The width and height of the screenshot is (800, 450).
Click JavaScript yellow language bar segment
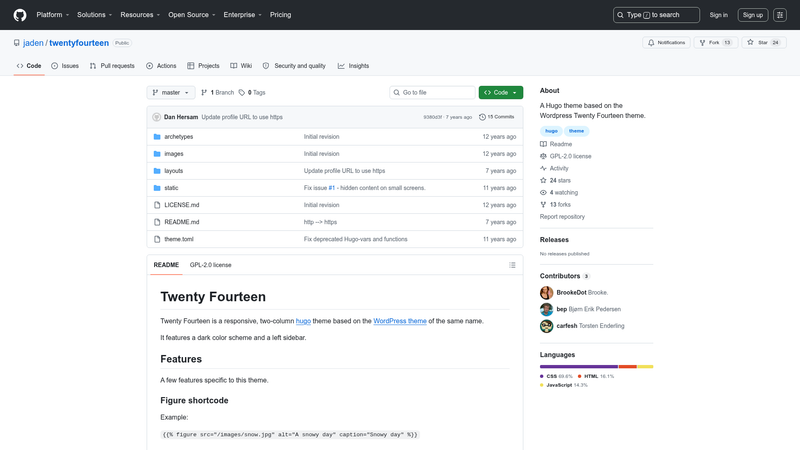(645, 366)
